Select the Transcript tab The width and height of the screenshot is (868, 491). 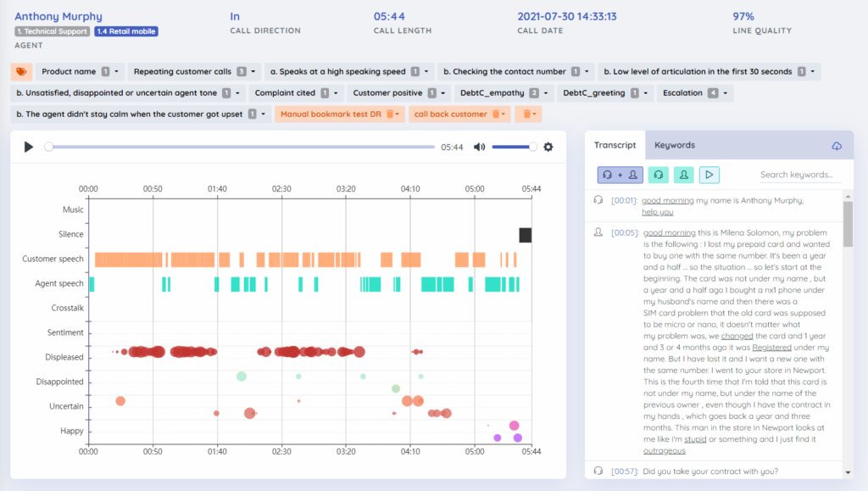coord(615,145)
